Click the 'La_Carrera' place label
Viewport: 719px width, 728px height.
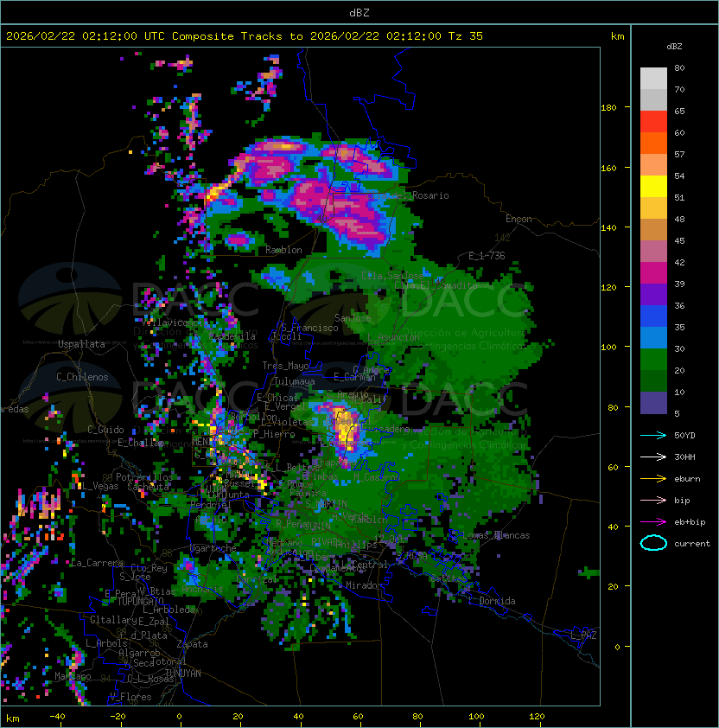point(97,563)
